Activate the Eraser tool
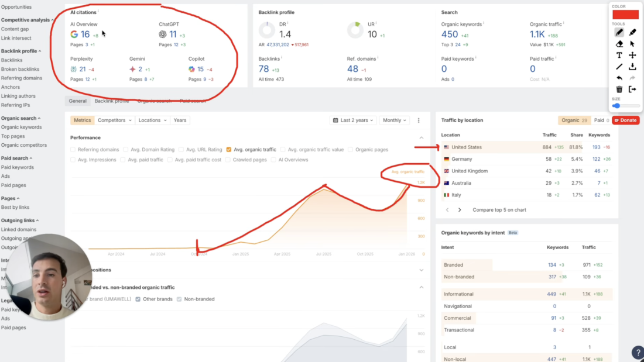Viewport: 644px width, 362px height. [x=619, y=45]
